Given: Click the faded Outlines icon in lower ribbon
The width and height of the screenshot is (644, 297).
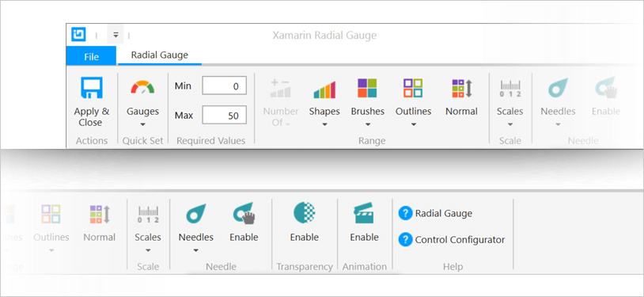Looking at the screenshot, I should pyautogui.click(x=51, y=214).
